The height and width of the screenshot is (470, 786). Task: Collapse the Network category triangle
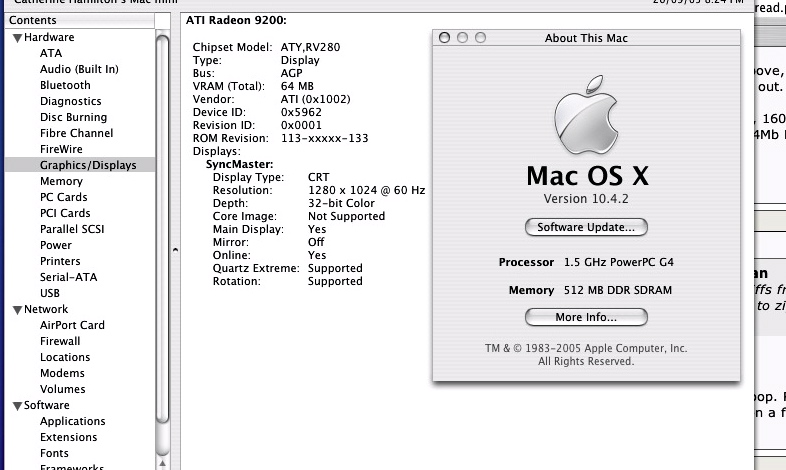click(18, 310)
